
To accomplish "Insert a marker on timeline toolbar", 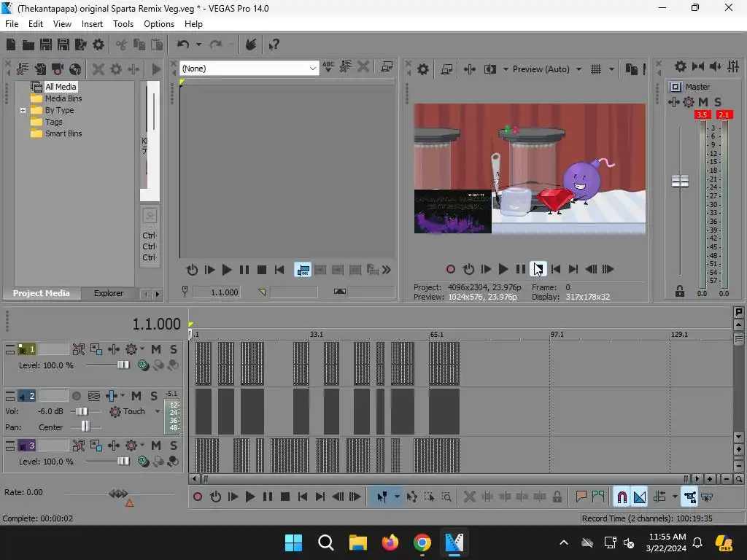I will click(581, 497).
